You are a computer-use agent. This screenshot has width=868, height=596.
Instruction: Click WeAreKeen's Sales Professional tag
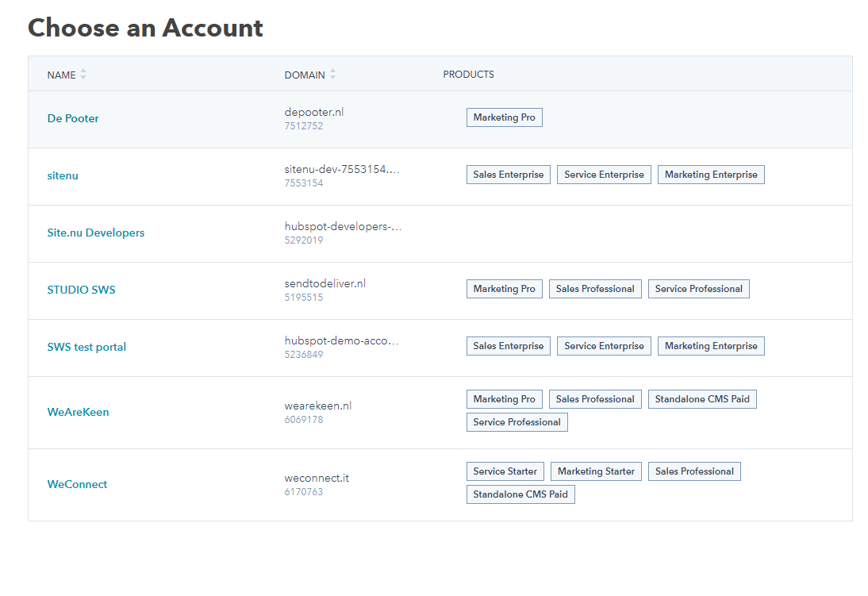pyautogui.click(x=595, y=399)
